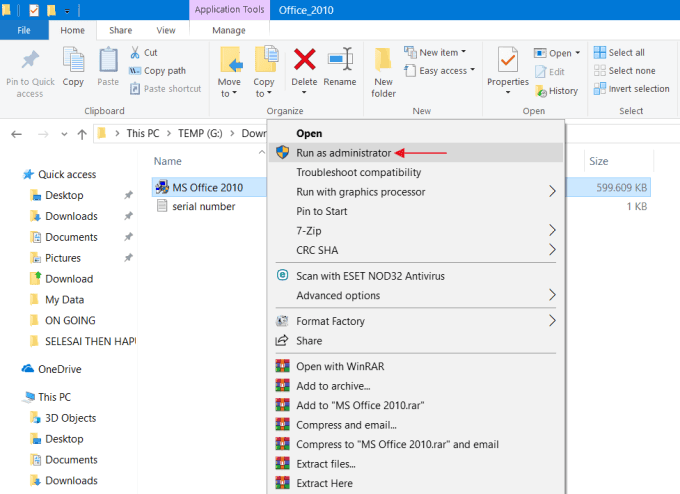Expand the CRC SHA submenu arrow
Viewport: 680px width, 494px height.
(552, 249)
